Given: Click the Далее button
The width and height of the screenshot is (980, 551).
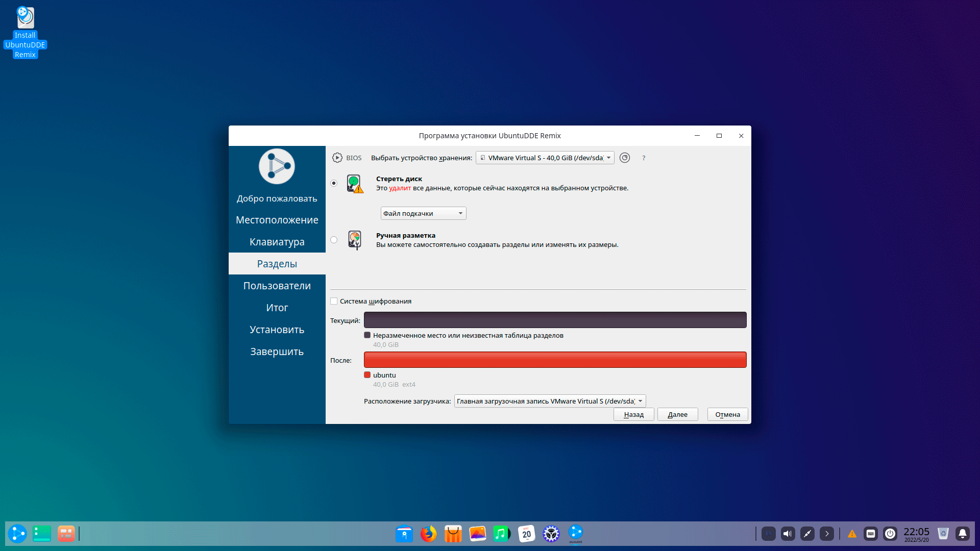Looking at the screenshot, I should click(x=677, y=414).
